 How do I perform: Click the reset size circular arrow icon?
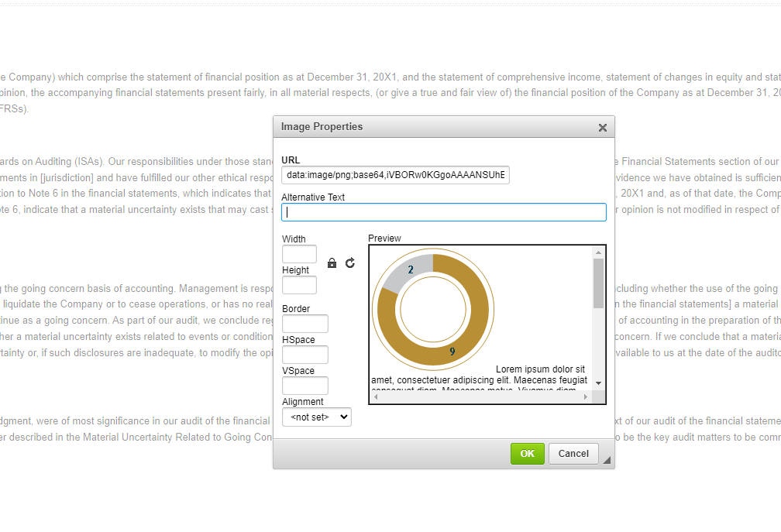point(350,263)
